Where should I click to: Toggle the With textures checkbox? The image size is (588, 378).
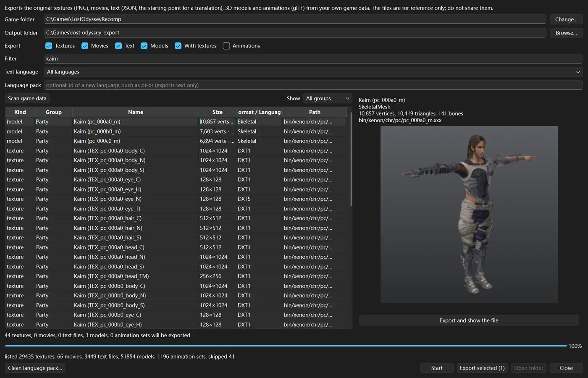[x=178, y=46]
